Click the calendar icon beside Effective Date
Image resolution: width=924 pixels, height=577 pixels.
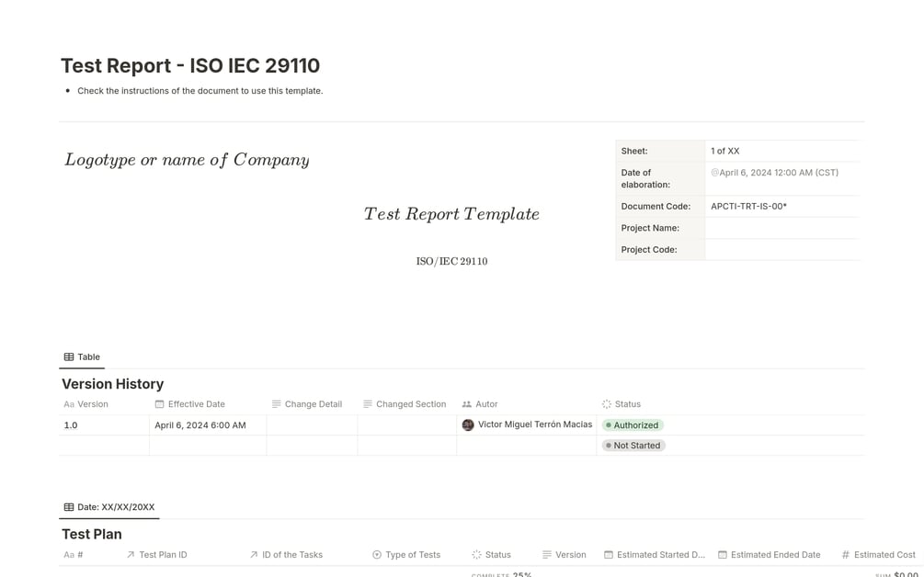(x=159, y=404)
